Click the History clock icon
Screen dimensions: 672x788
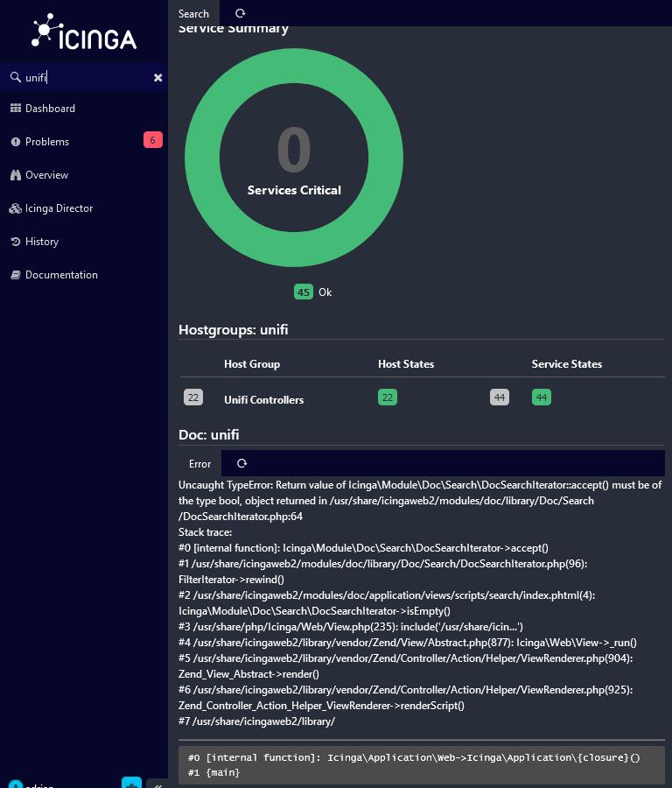click(x=16, y=241)
